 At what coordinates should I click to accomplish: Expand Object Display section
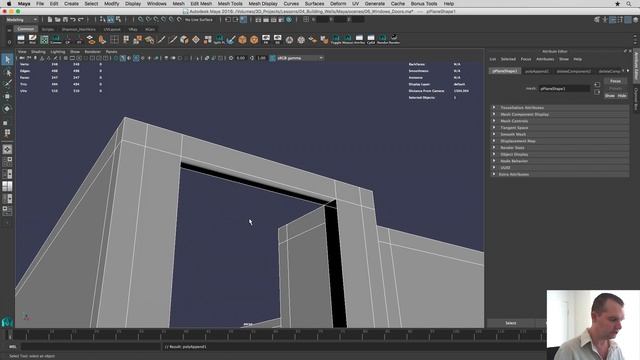[x=560, y=154]
